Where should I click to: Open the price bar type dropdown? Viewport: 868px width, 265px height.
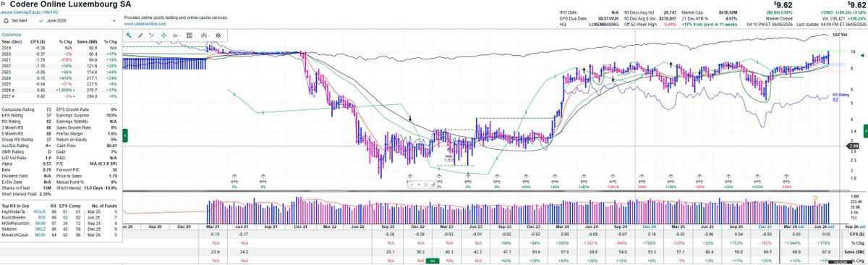pos(205,35)
